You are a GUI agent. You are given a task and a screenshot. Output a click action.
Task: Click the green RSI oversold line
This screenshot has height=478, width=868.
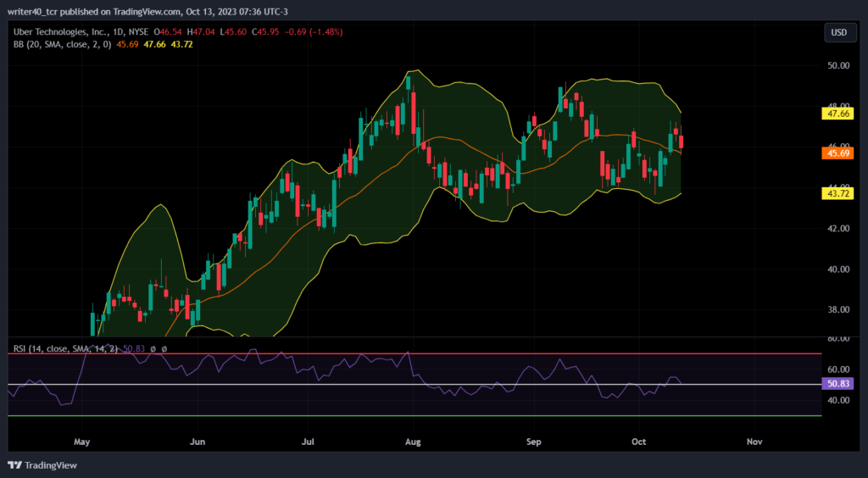point(414,415)
